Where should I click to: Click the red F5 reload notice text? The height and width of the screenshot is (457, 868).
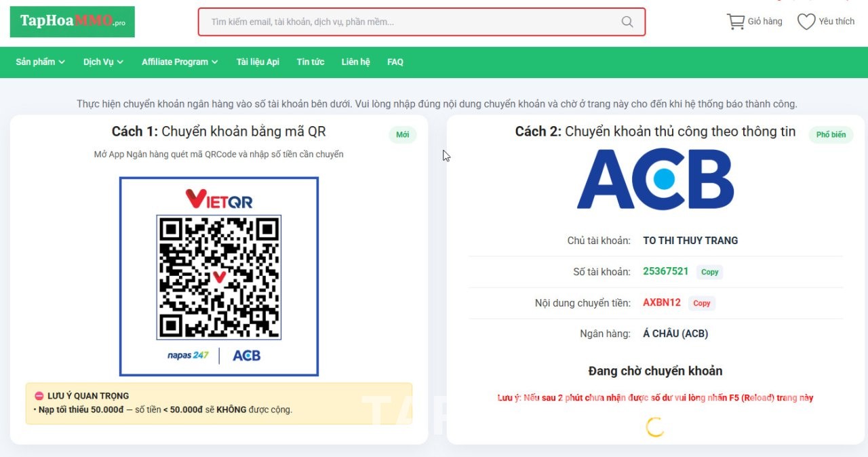pos(655,398)
